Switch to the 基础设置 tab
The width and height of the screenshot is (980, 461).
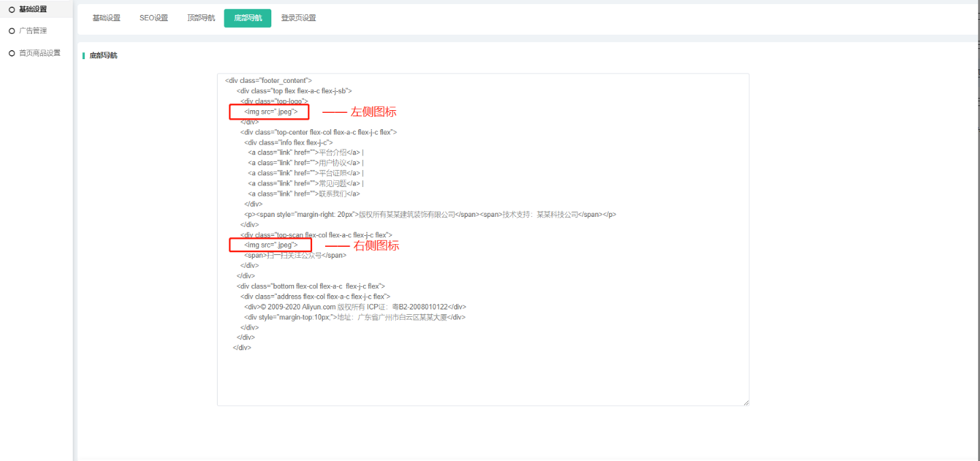click(106, 18)
